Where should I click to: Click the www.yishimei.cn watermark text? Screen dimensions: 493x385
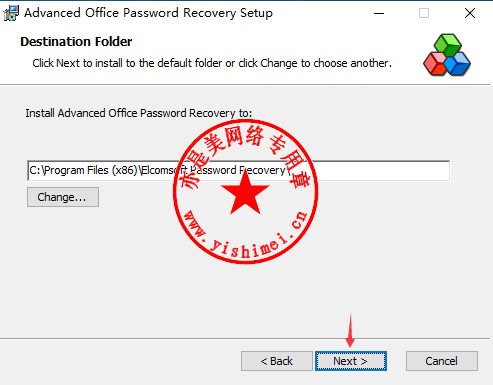coord(245,236)
